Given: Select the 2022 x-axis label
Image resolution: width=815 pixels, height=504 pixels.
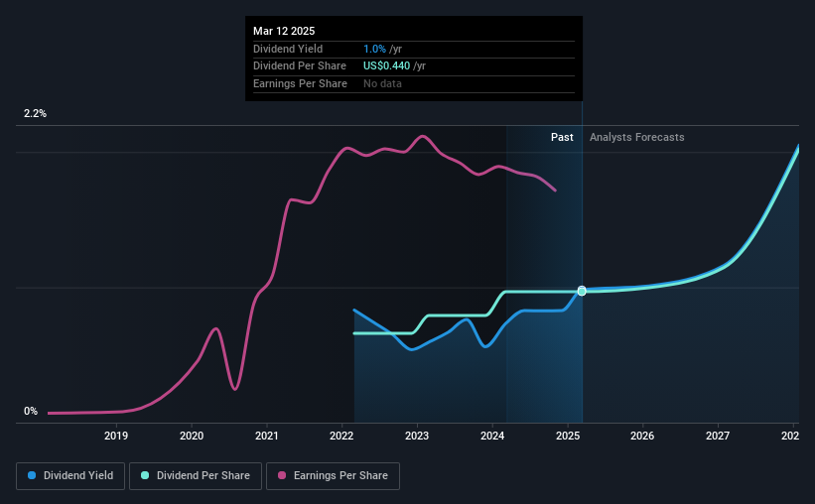Looking at the screenshot, I should (341, 436).
